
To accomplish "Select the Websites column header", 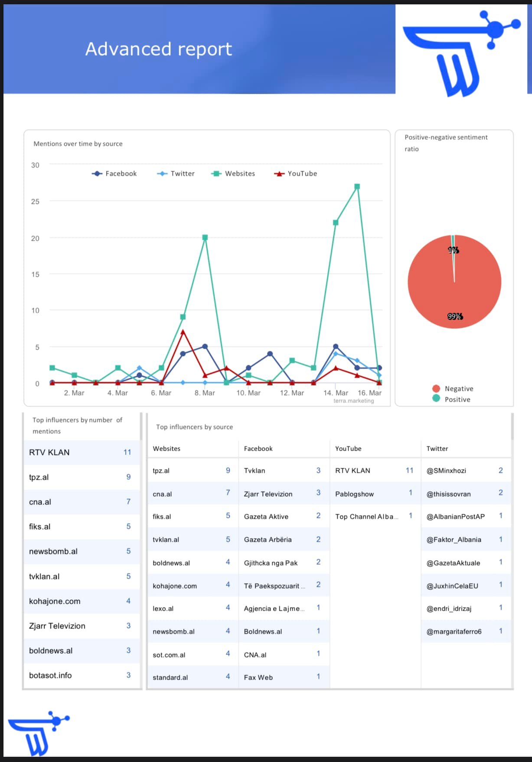I will pyautogui.click(x=166, y=448).
